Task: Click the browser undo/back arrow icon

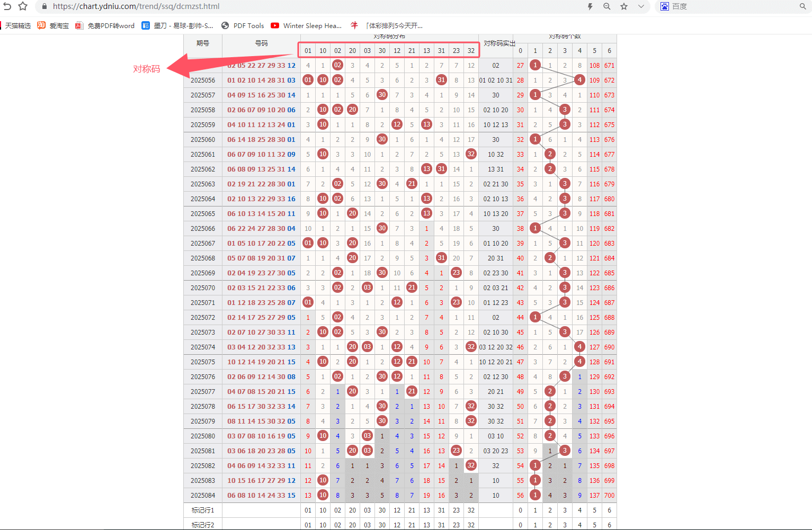Action: click(x=7, y=6)
